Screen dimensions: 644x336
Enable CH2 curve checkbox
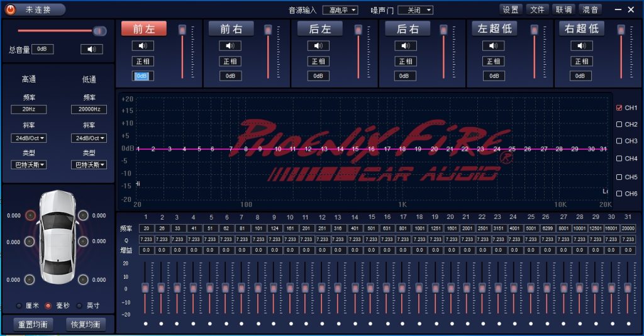click(x=619, y=124)
